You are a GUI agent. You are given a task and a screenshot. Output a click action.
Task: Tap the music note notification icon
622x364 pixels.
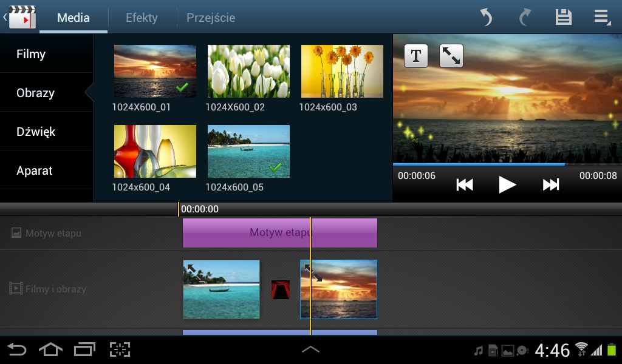(x=479, y=351)
